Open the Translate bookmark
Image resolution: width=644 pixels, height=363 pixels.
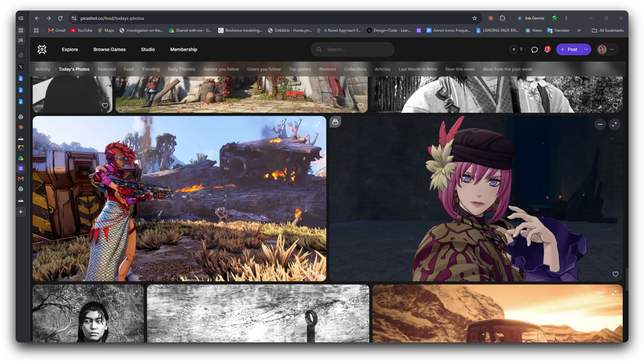pyautogui.click(x=558, y=31)
